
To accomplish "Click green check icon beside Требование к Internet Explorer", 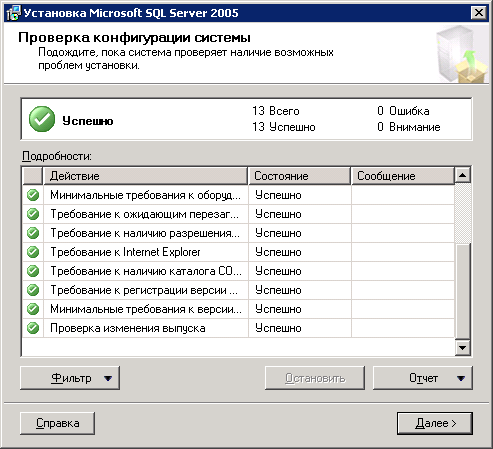I will point(33,252).
